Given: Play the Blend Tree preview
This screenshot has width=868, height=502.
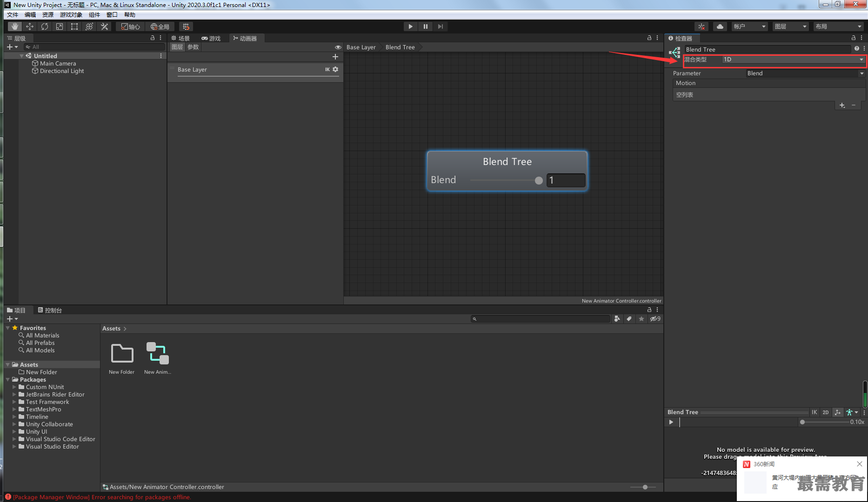Looking at the screenshot, I should pos(671,422).
